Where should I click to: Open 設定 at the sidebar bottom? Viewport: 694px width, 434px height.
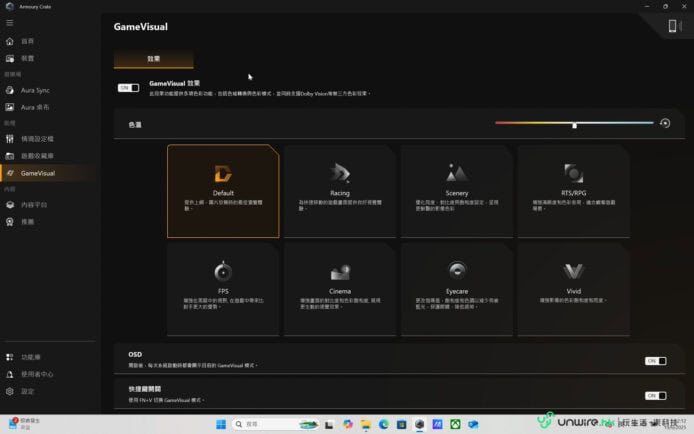[x=27, y=391]
